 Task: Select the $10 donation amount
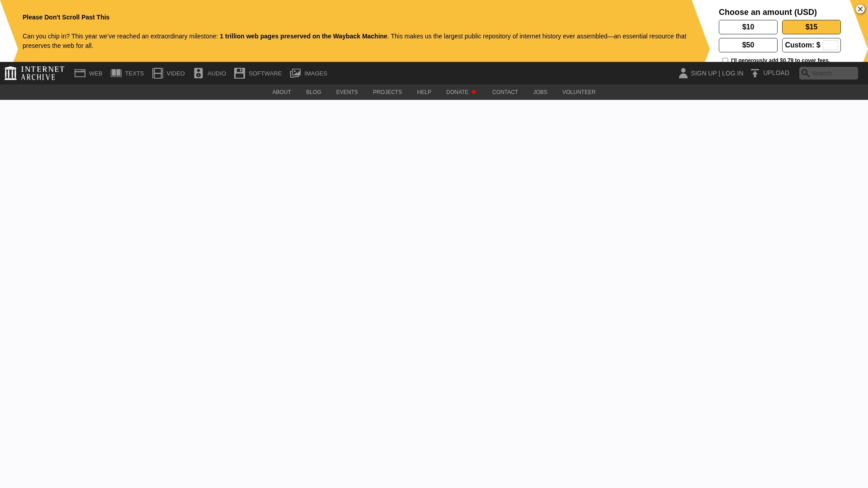click(748, 27)
